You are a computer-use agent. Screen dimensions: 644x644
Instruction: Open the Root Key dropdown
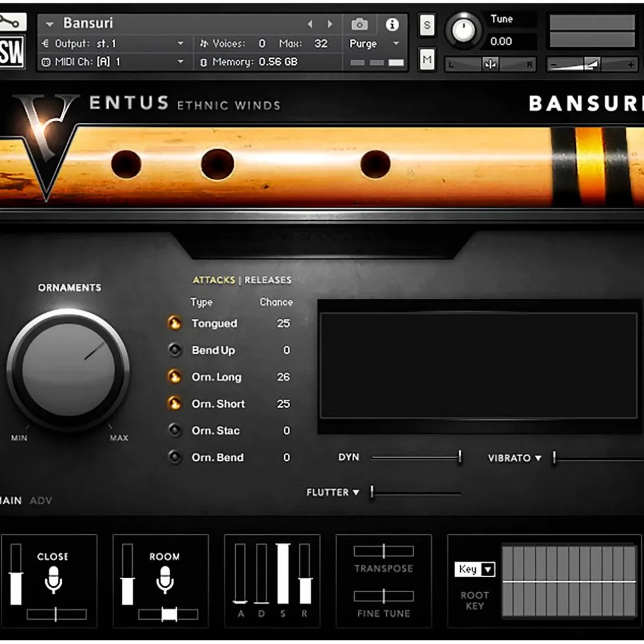474,569
